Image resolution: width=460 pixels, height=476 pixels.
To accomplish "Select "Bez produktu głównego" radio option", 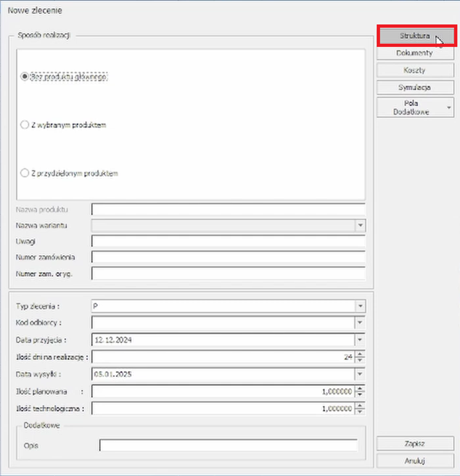I will (25, 76).
